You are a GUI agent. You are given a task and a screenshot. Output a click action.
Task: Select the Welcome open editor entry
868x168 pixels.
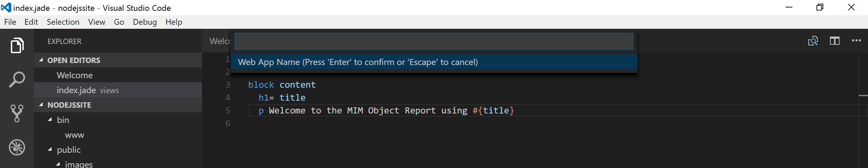point(75,75)
